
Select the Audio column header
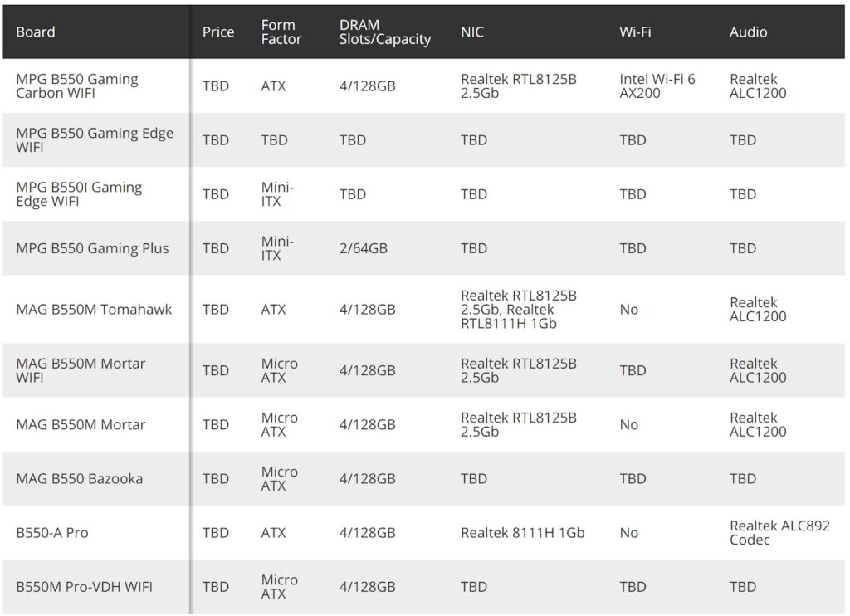748,32
